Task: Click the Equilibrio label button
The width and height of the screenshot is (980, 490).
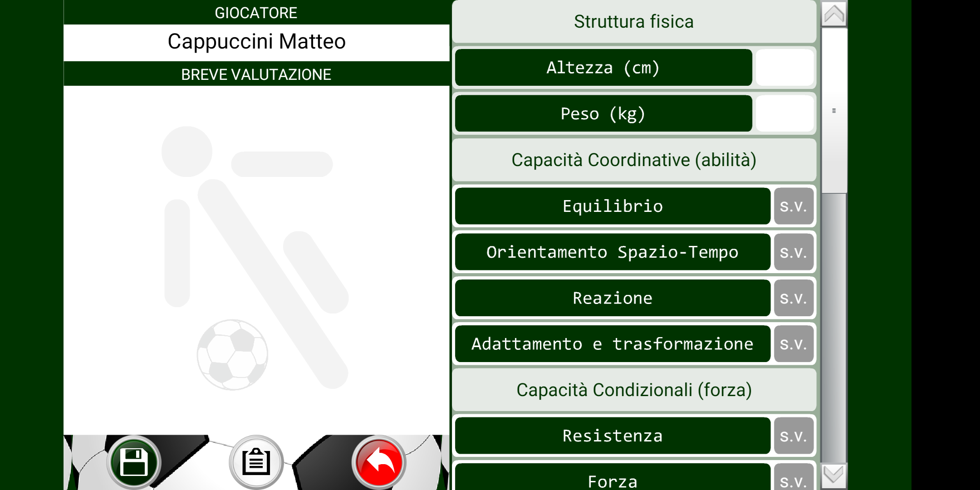Action: click(612, 206)
